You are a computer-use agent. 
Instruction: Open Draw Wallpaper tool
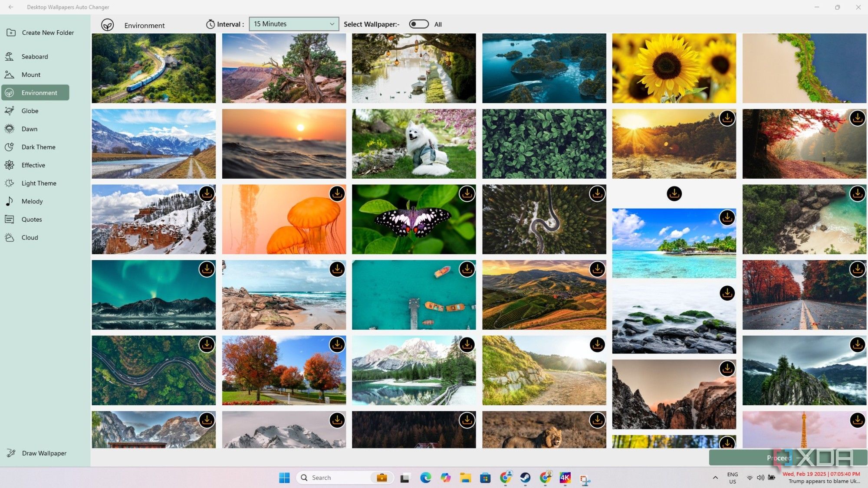(x=44, y=453)
